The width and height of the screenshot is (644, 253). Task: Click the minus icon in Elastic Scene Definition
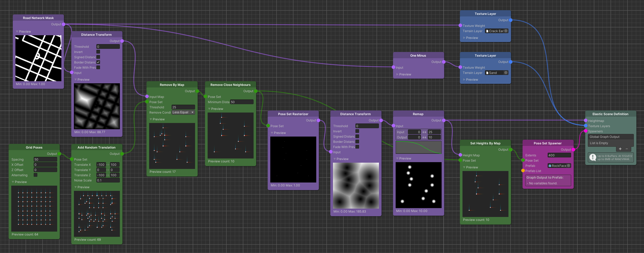click(x=627, y=149)
